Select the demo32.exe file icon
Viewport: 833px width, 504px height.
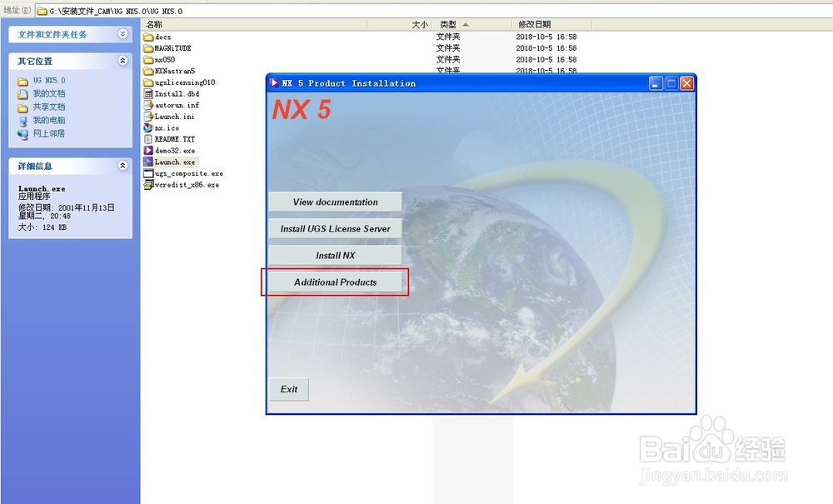tap(148, 151)
